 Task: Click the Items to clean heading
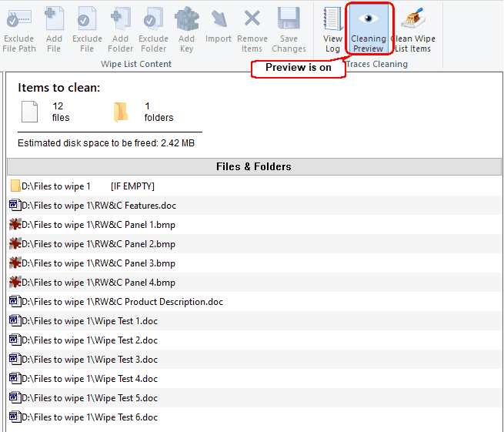pos(59,88)
